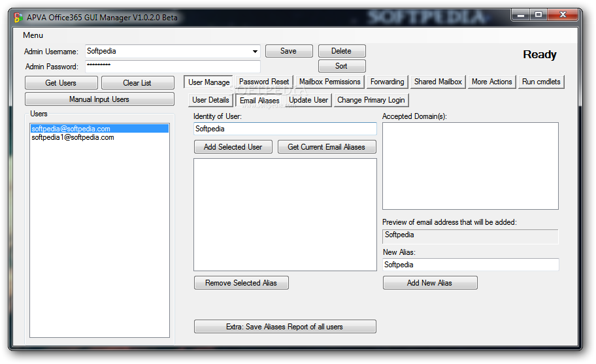Screen dimensions: 596x364
Task: Minimize the APVA Office365 window
Action: click(x=521, y=15)
